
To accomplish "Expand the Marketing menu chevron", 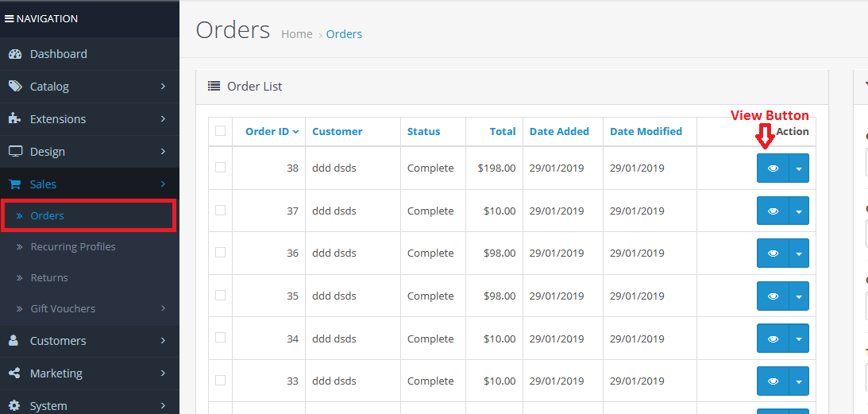I will point(164,373).
